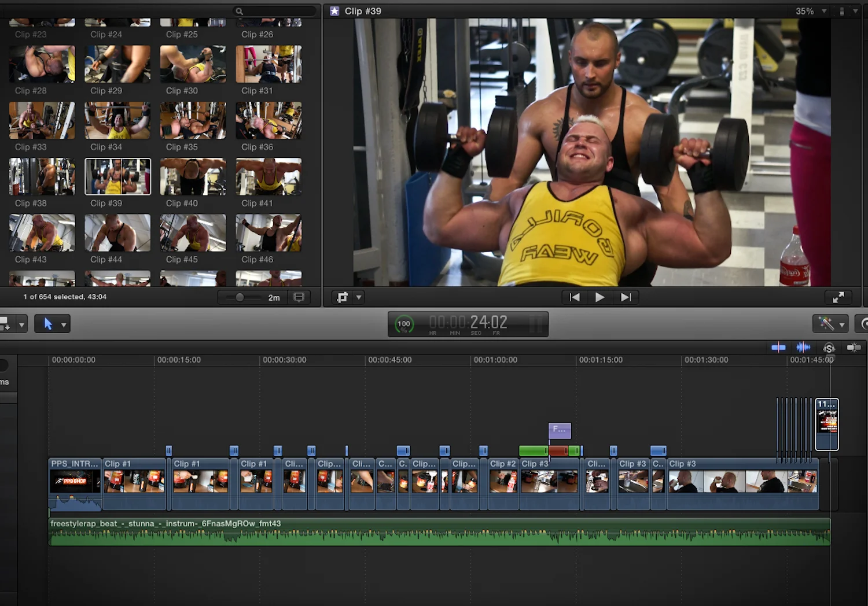
Task: Click the search magnifier in the browser
Action: point(239,11)
